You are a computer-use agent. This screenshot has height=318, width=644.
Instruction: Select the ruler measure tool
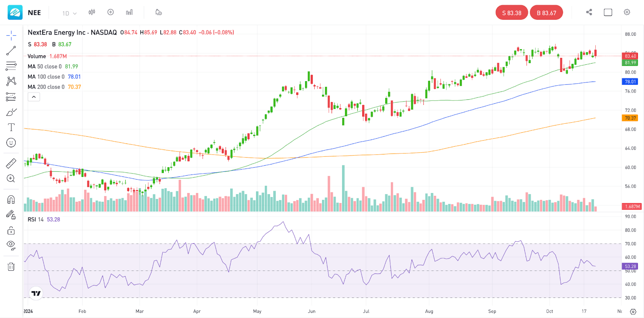pos(11,163)
